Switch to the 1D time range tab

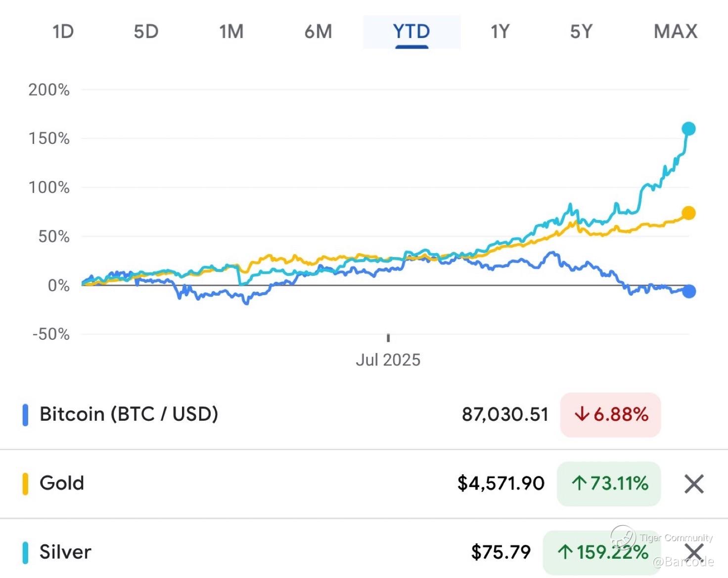click(x=63, y=32)
